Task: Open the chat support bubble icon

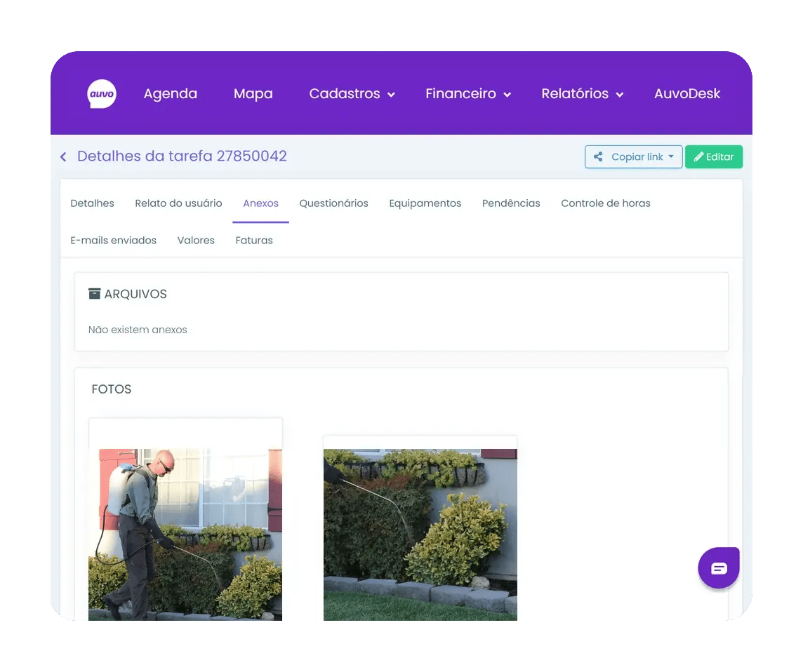Action: [x=719, y=568]
